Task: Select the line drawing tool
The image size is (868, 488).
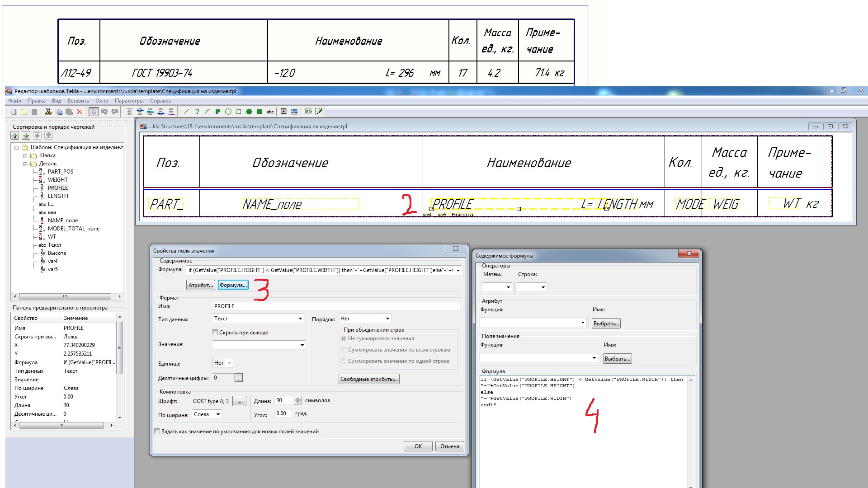Action: click(186, 112)
